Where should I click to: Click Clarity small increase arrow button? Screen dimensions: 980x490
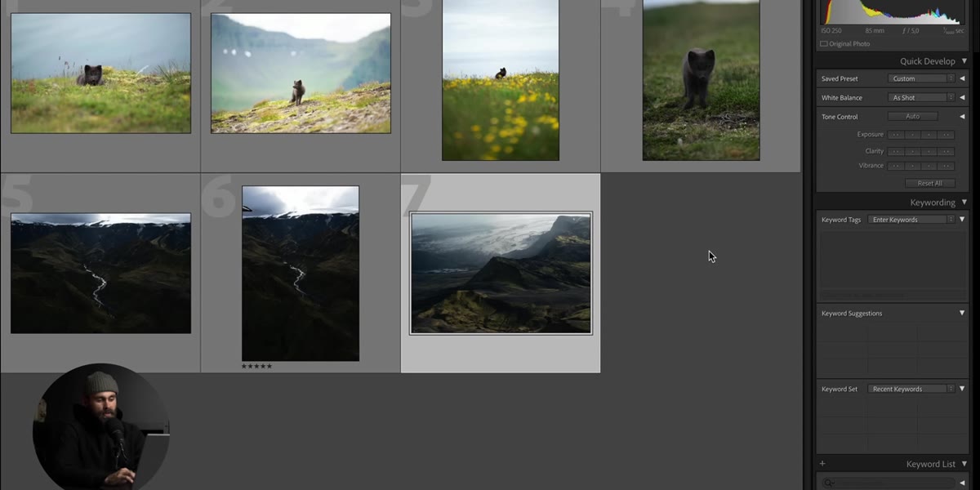(930, 151)
